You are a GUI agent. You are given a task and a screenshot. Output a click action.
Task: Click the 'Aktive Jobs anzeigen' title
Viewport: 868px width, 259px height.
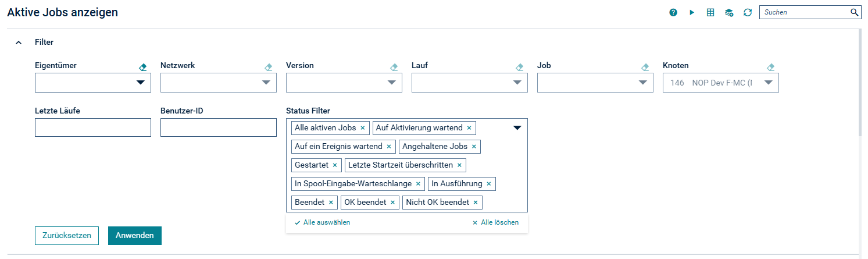tap(63, 12)
